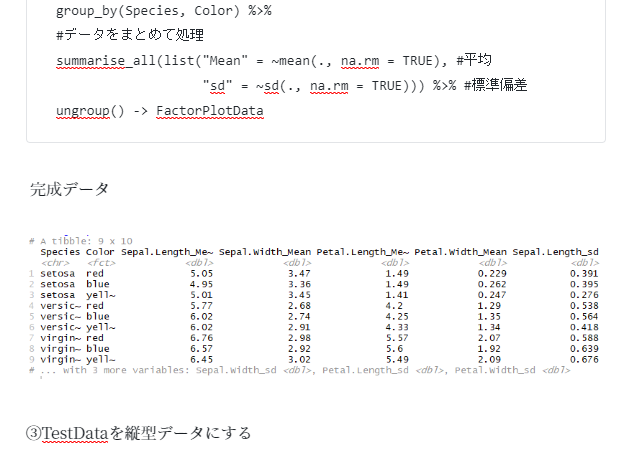Image resolution: width=634 pixels, height=462 pixels.
Task: Click the value 0.676 in the last row
Action: [584, 359]
